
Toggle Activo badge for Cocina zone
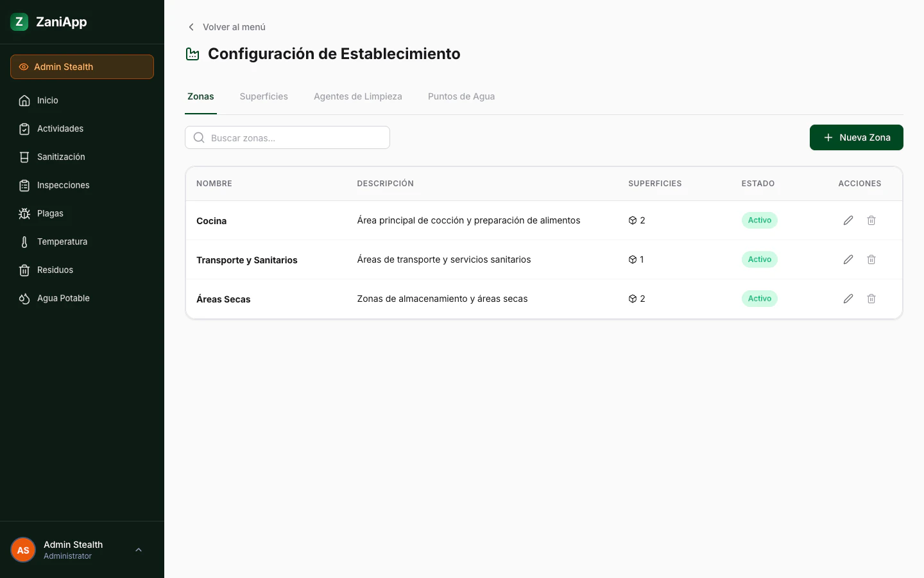pos(760,220)
